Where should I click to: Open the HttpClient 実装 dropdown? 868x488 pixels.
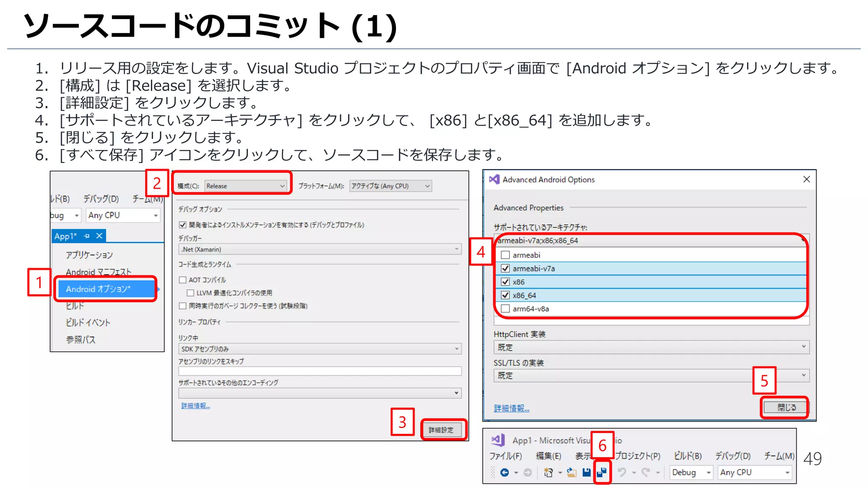pos(651,347)
